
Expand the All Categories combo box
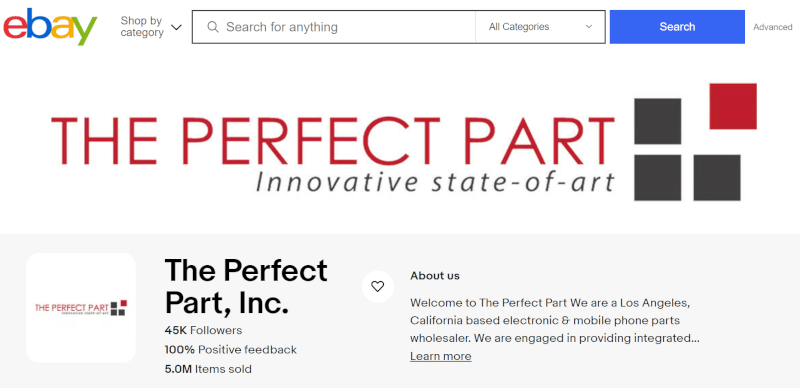540,27
